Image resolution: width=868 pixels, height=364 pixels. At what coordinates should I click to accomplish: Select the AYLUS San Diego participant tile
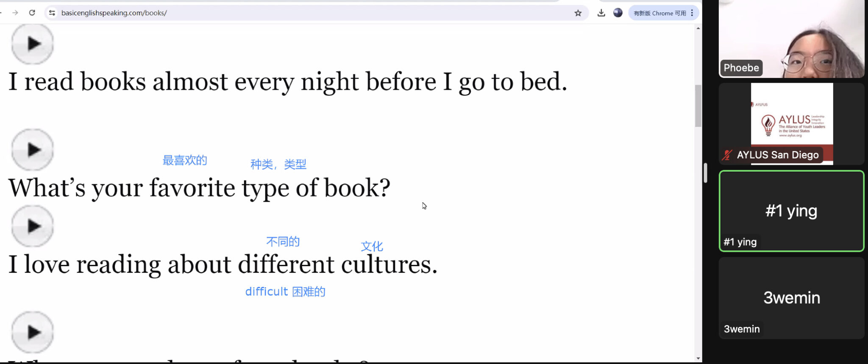coord(791,124)
